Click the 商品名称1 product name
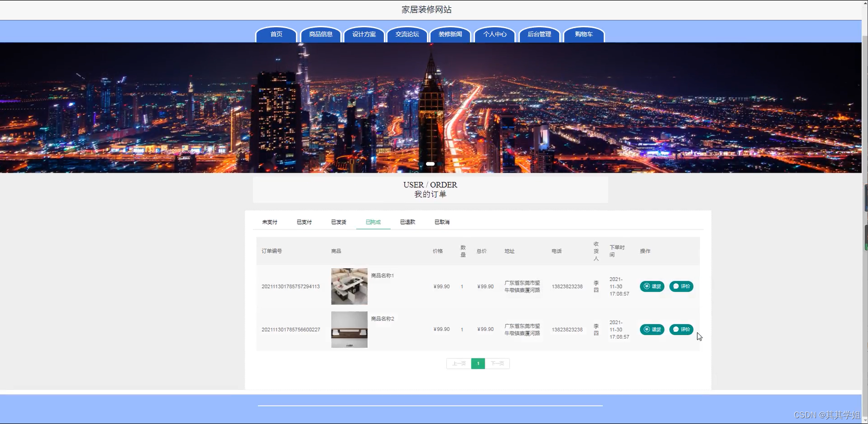Screen dimensions: 868x424 382,276
